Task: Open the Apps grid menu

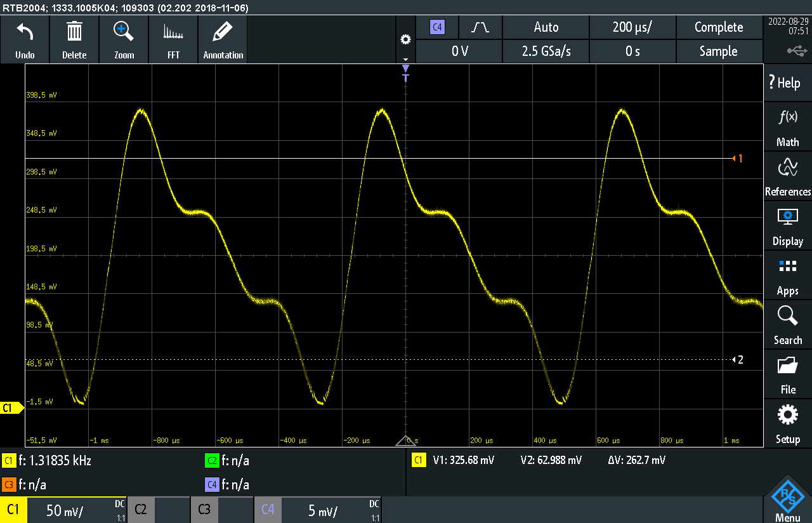Action: pyautogui.click(x=787, y=275)
